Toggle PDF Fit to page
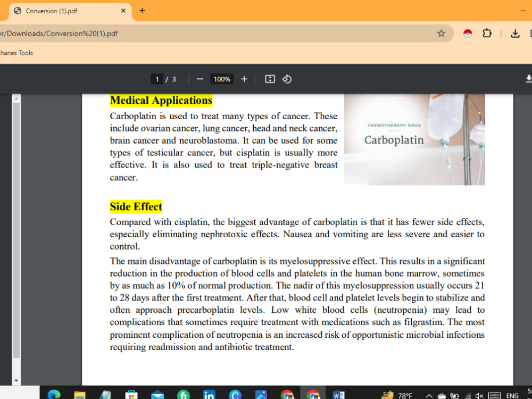The width and height of the screenshot is (532, 399). 270,79
